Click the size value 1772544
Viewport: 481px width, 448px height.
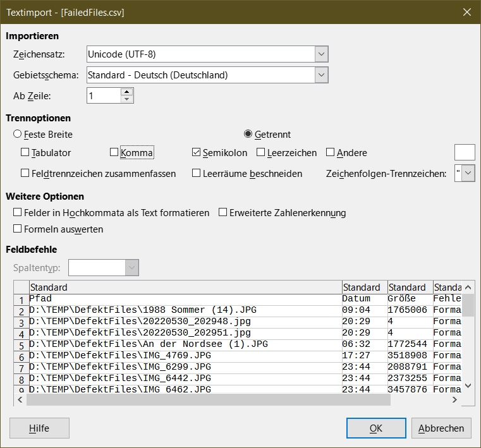coord(410,344)
